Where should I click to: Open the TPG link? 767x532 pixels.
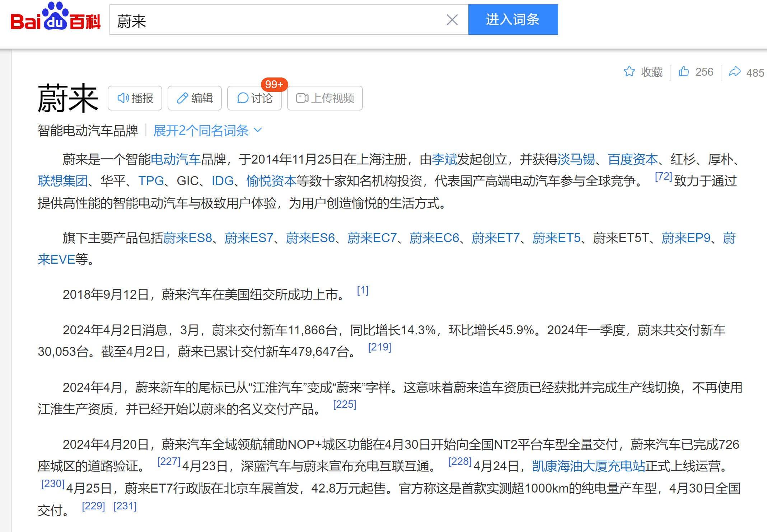tap(151, 181)
